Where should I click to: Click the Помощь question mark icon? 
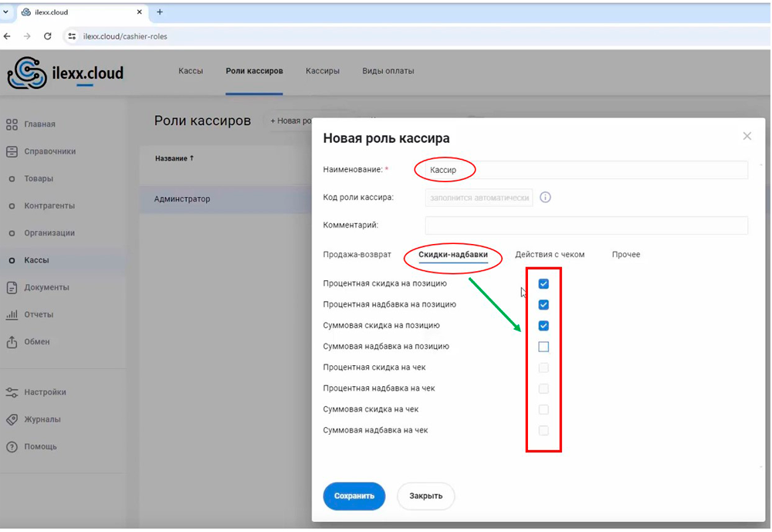pos(12,446)
